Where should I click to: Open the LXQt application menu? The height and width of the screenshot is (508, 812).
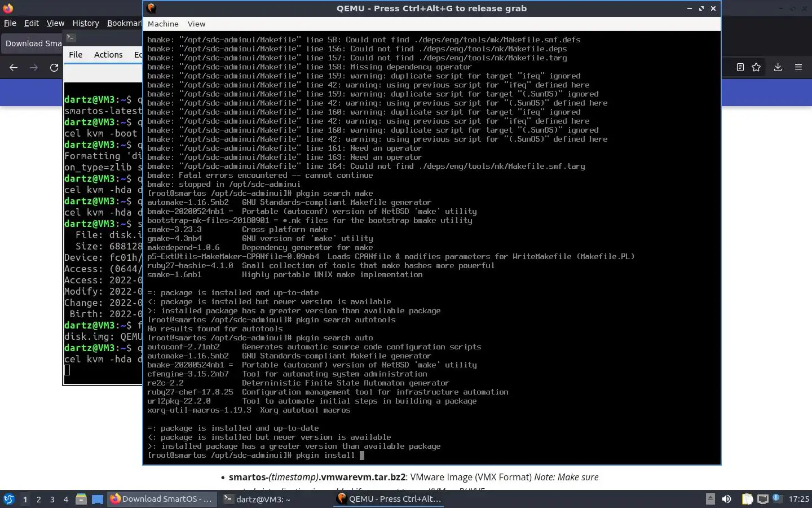click(9, 499)
